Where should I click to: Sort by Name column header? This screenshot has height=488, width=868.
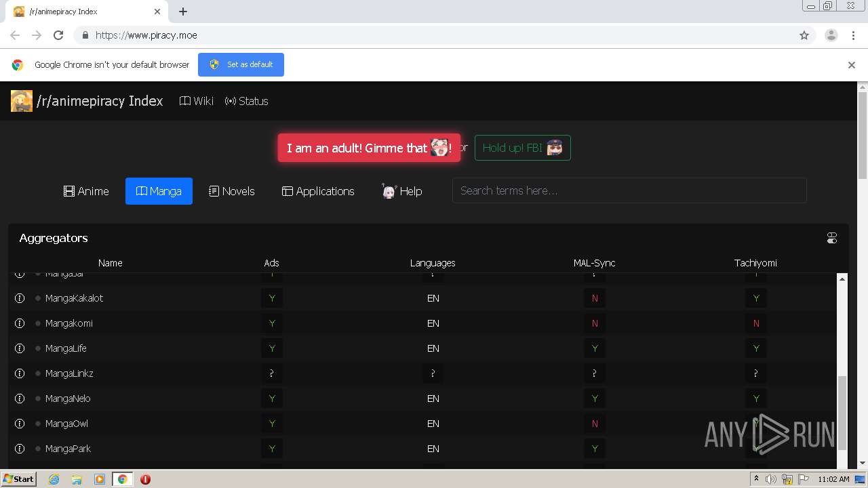click(110, 263)
